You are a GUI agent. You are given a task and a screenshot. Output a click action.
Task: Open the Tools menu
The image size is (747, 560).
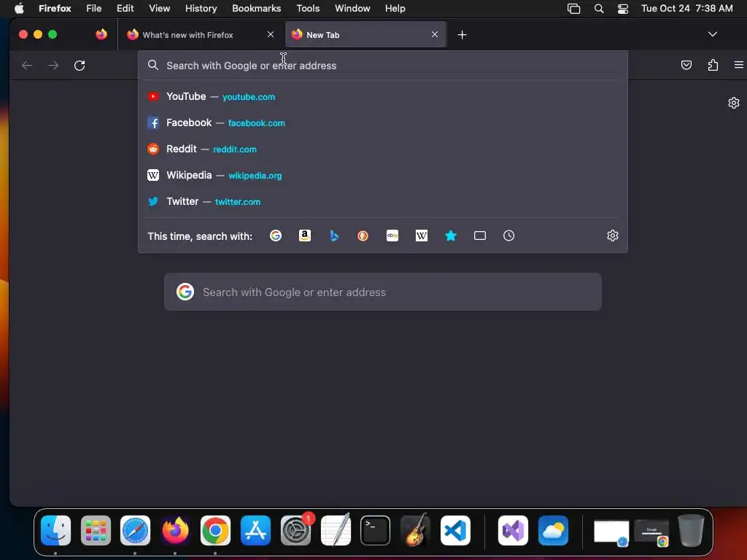(308, 8)
